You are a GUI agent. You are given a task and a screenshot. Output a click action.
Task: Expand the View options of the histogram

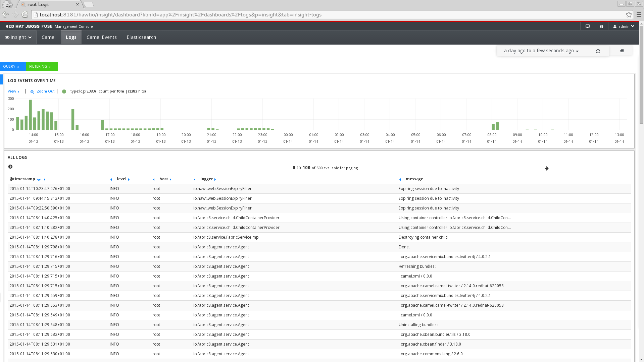13,91
